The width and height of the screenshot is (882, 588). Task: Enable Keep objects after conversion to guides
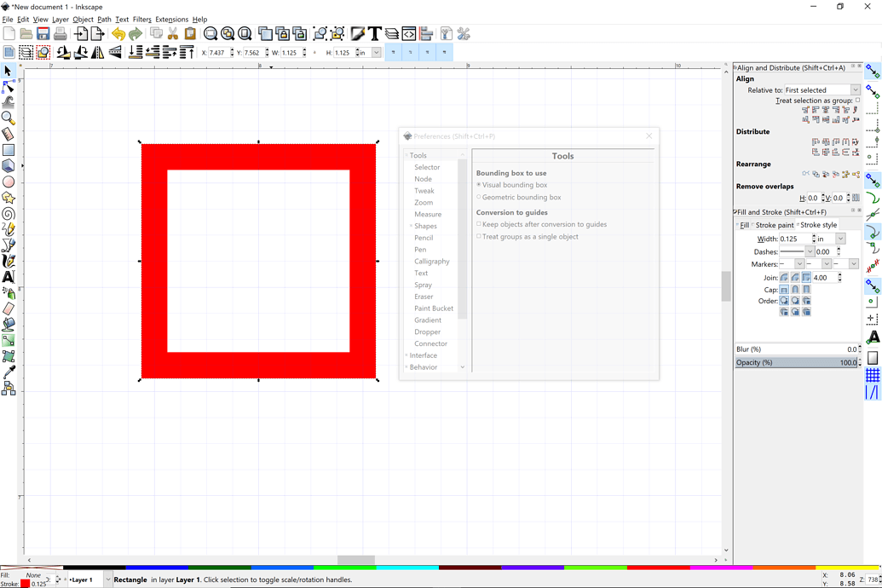coord(542,224)
